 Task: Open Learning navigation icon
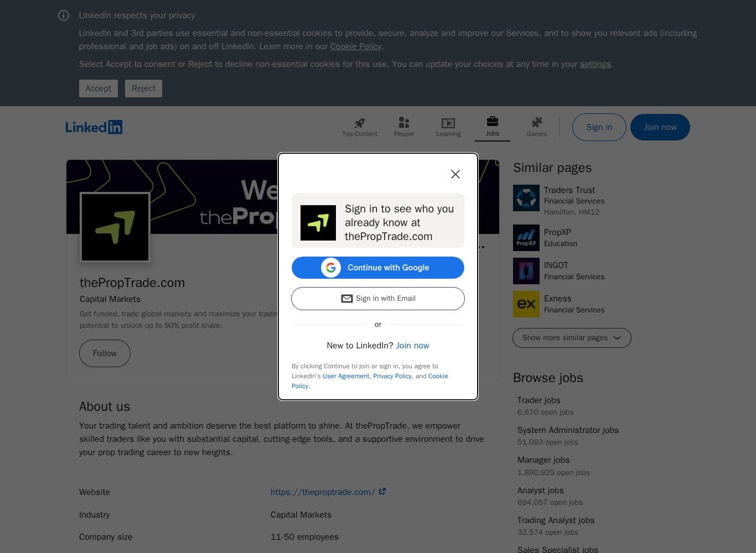coord(448,123)
